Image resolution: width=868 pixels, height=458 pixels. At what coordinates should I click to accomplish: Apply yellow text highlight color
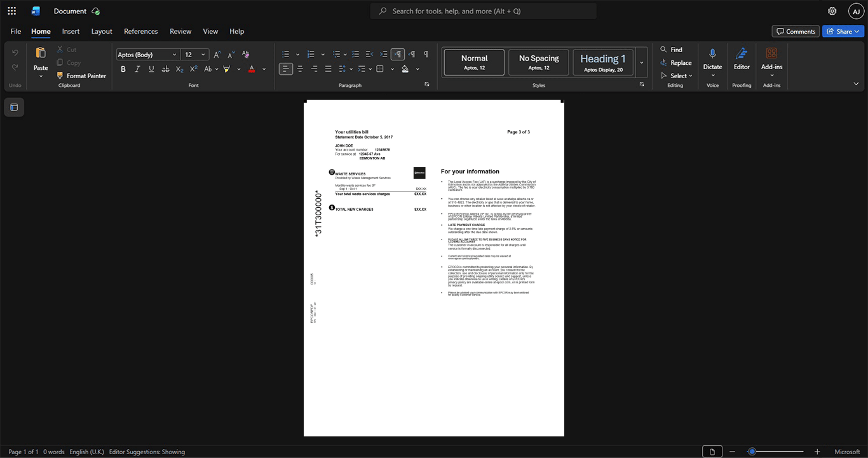click(227, 69)
